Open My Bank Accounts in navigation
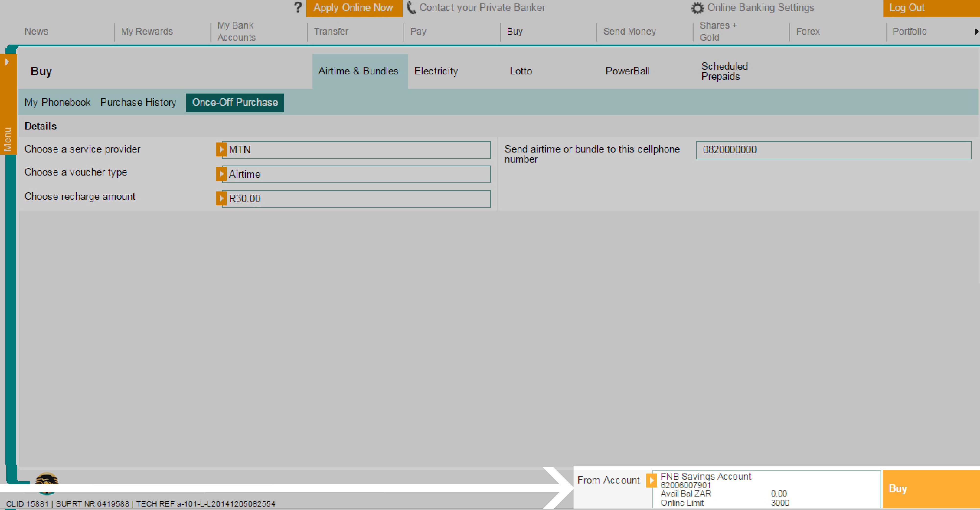Image resolution: width=980 pixels, height=510 pixels. click(x=236, y=32)
